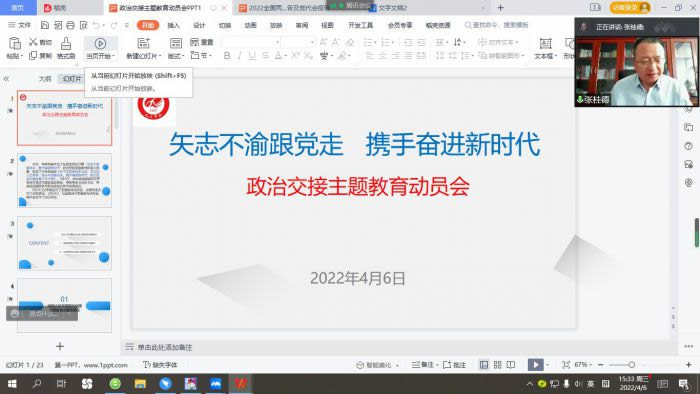Click the notes area 单击此处添加备注
This screenshot has width=700, height=394.
(165, 347)
